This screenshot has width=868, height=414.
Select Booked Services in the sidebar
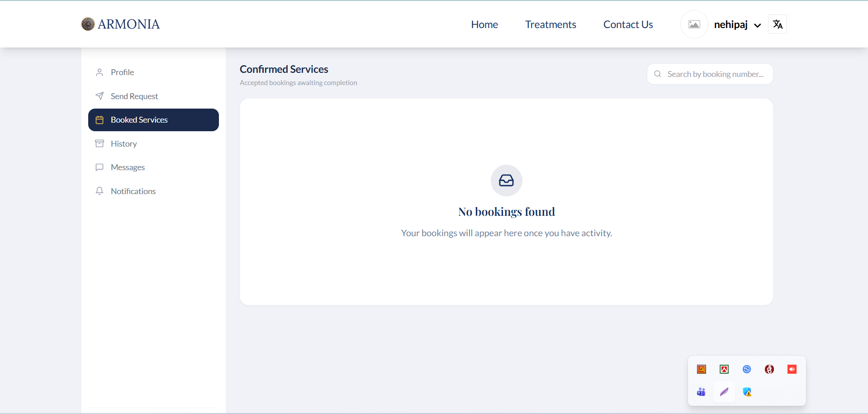[x=153, y=120]
